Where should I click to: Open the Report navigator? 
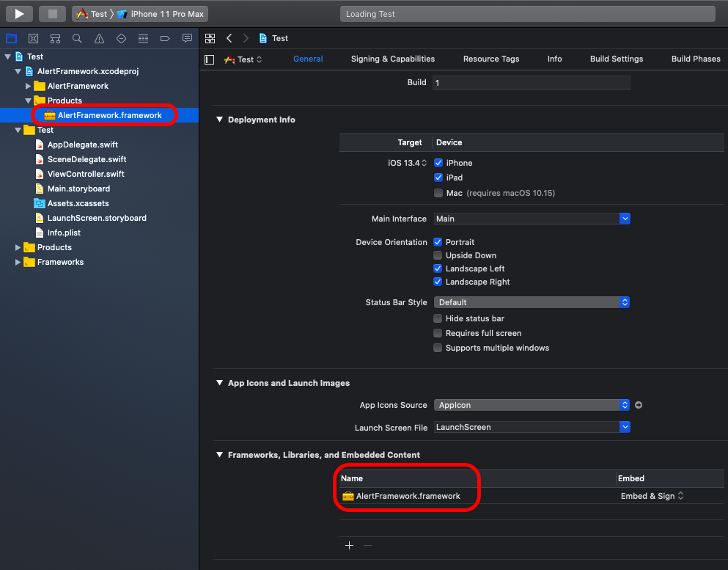coord(187,39)
